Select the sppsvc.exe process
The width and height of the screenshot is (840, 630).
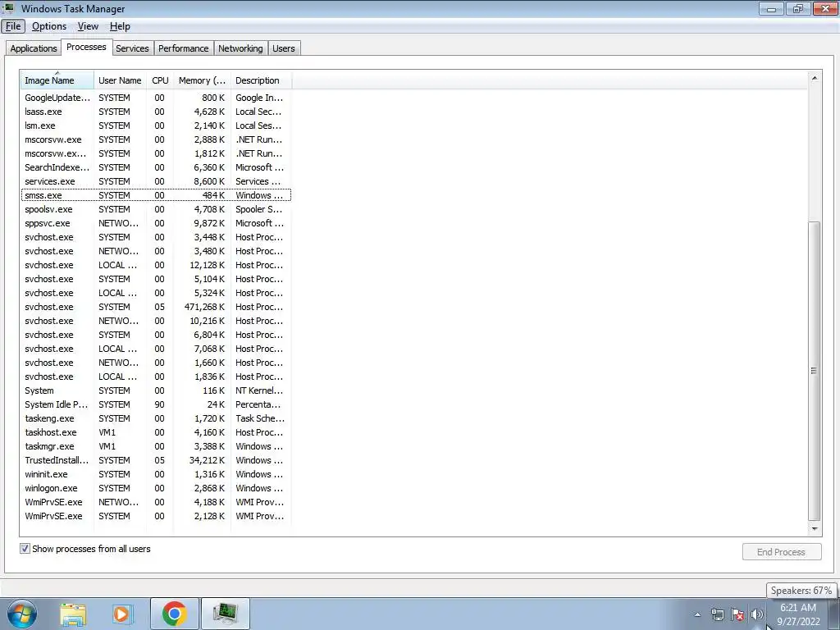click(156, 223)
